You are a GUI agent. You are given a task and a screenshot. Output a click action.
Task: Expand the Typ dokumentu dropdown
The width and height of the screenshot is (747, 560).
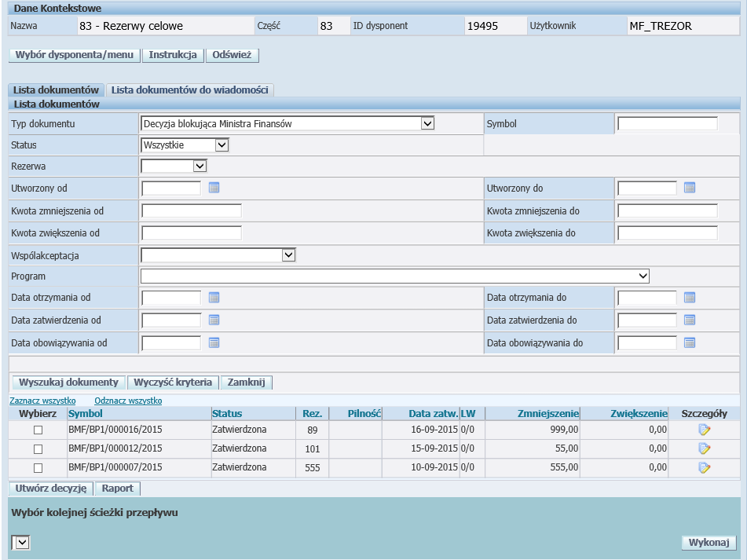(x=427, y=124)
